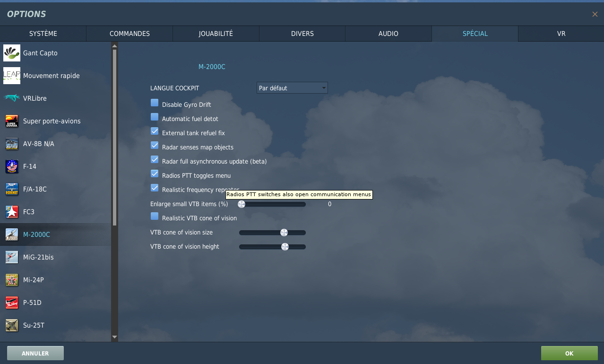Click the module list scroll down arrow
Image resolution: width=604 pixels, height=364 pixels.
coord(114,337)
